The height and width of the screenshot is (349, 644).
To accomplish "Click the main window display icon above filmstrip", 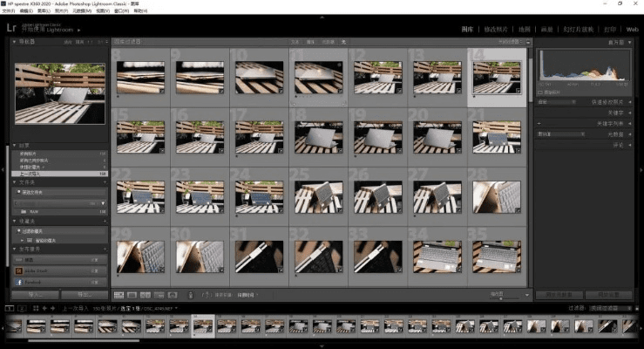I will (9, 308).
